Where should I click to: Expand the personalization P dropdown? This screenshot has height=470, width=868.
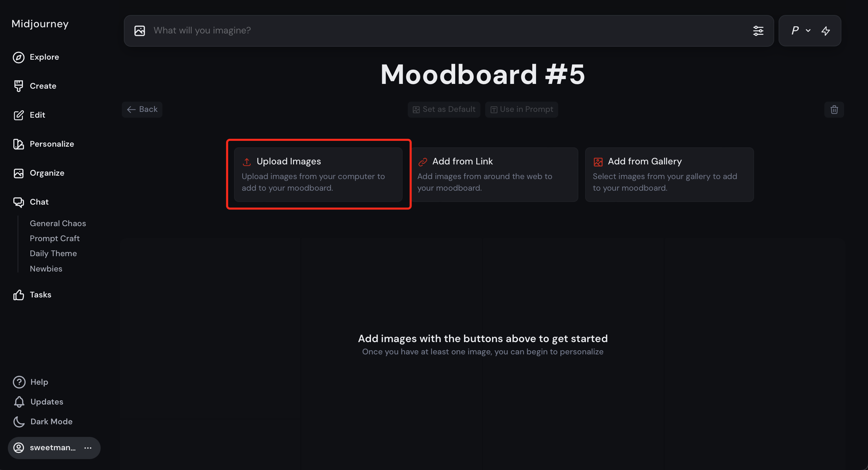pyautogui.click(x=800, y=31)
